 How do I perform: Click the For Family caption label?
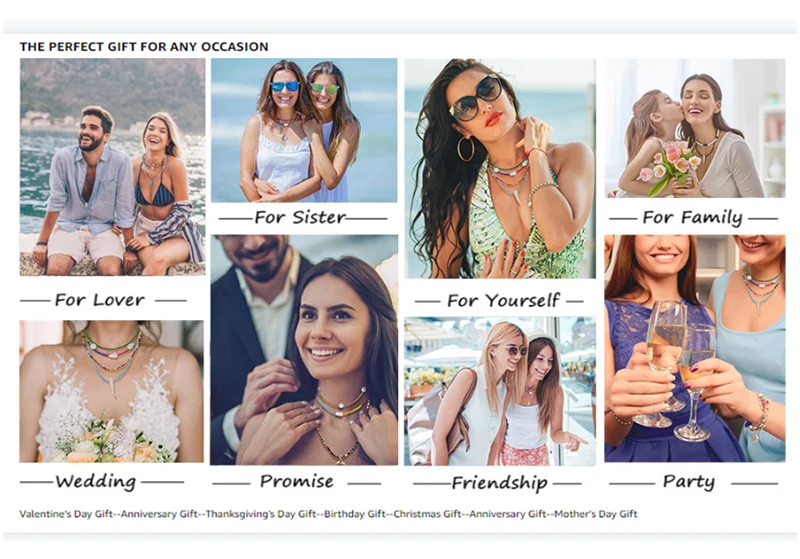(x=692, y=218)
